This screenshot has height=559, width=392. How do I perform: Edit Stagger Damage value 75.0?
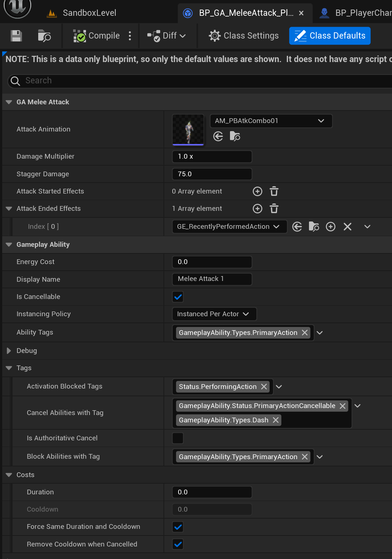(212, 174)
